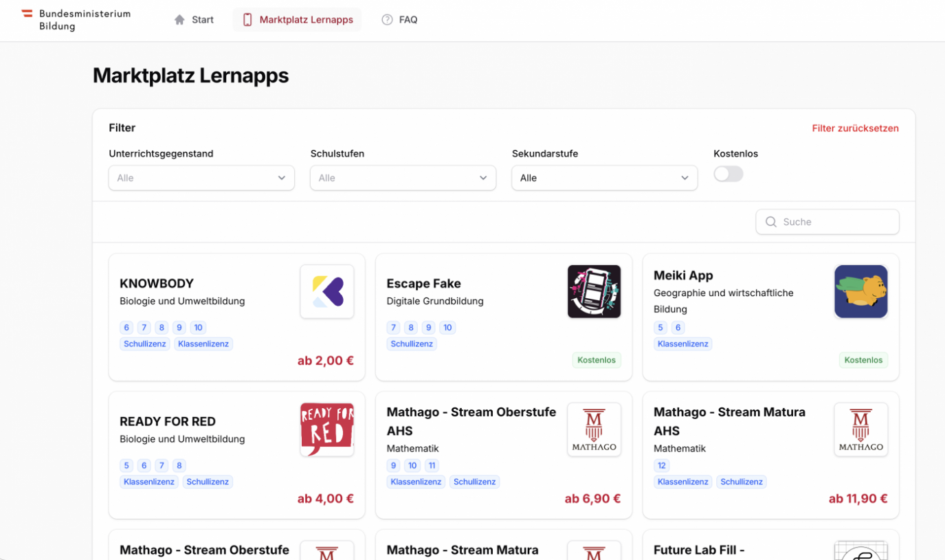Click Filter zurücksetzen link
Viewport: 945px width, 560px height.
(855, 128)
